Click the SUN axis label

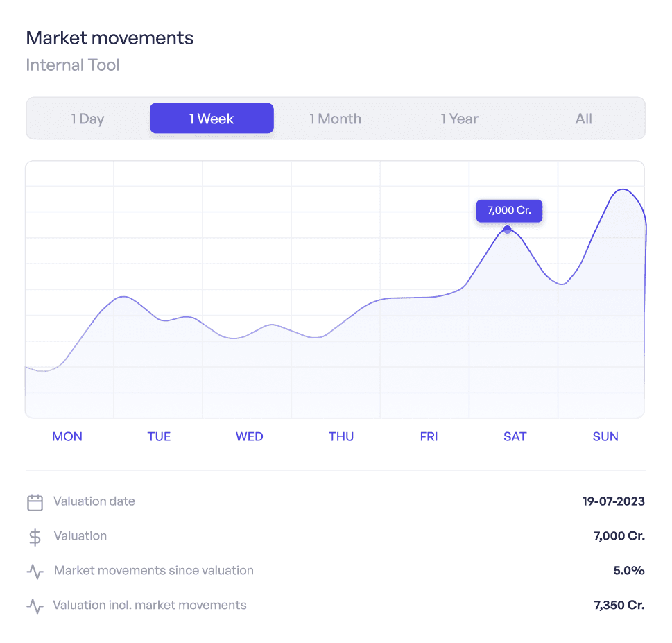[605, 436]
